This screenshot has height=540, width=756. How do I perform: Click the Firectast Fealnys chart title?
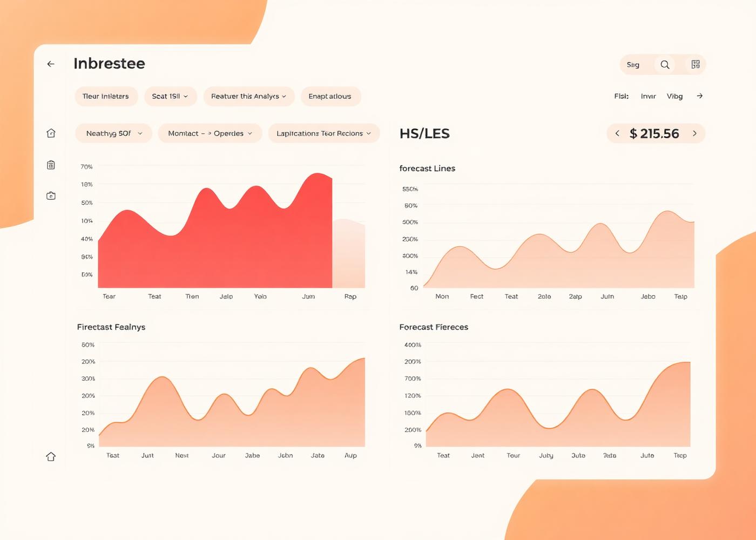111,327
